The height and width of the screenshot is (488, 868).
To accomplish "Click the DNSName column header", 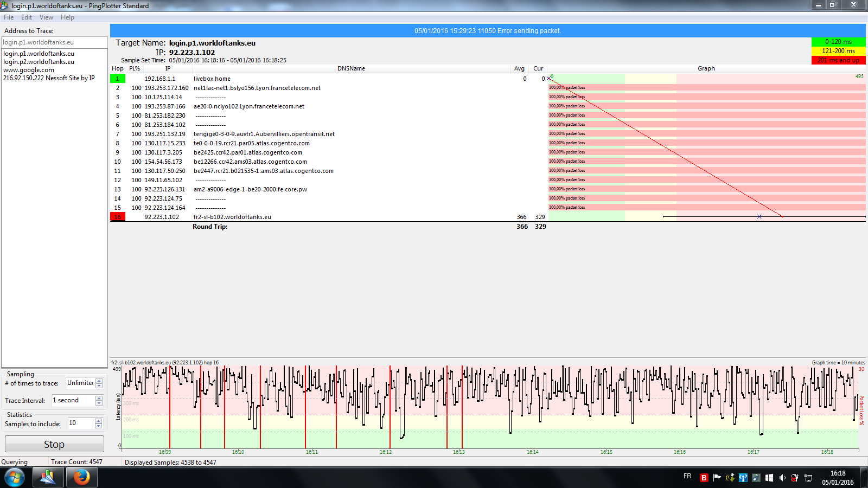I will [x=351, y=68].
